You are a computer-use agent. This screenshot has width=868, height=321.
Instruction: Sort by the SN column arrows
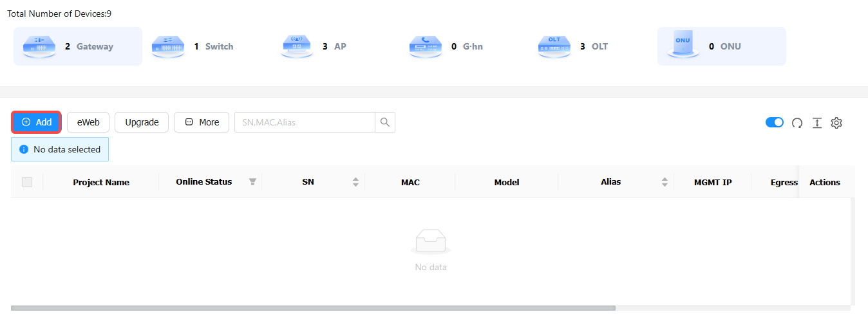(355, 182)
